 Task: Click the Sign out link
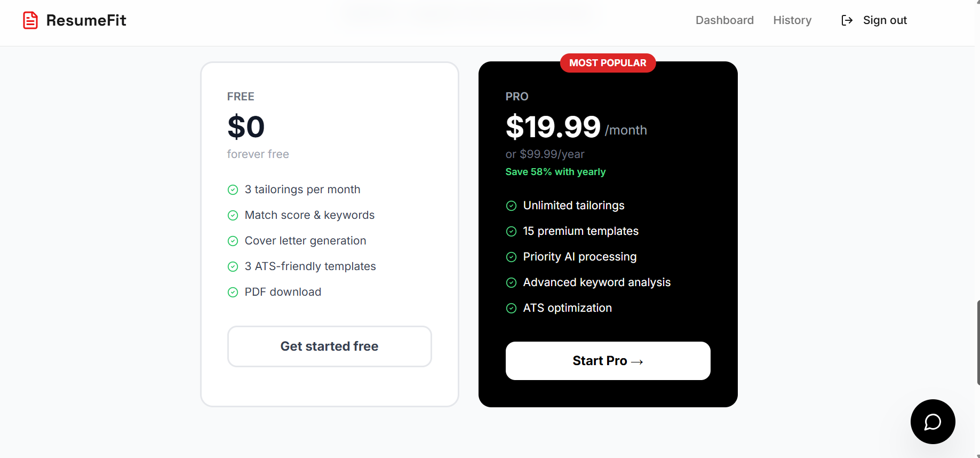point(885,20)
